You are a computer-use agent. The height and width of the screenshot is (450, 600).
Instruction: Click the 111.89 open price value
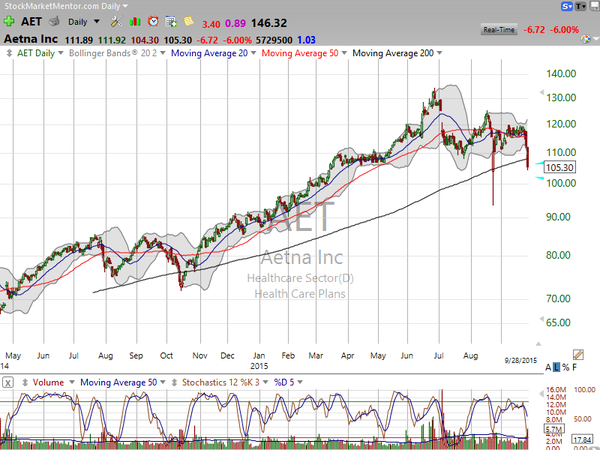pyautogui.click(x=79, y=40)
